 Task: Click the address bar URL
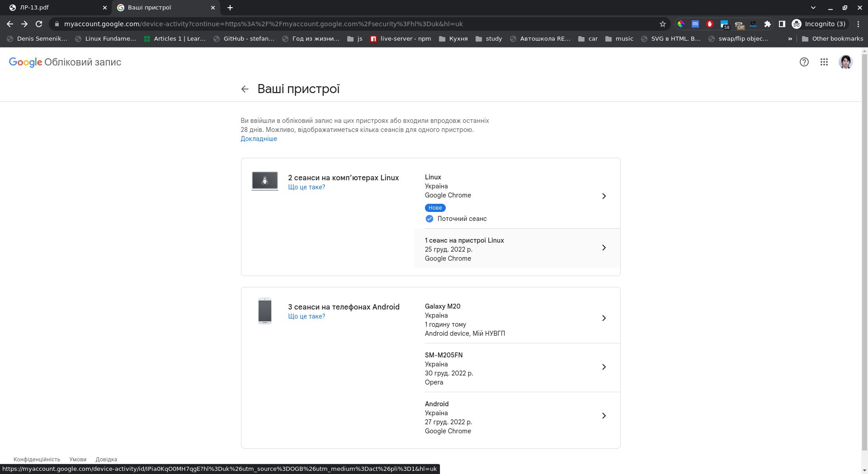262,24
